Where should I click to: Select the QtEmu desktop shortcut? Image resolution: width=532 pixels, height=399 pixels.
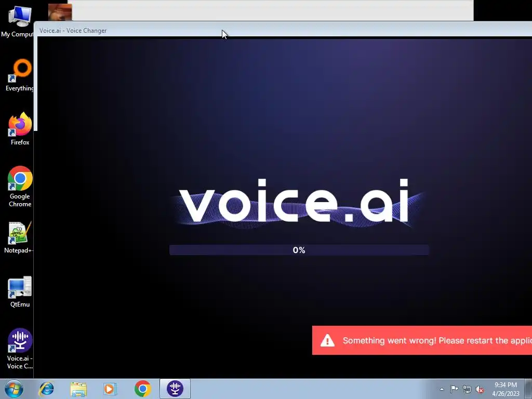pos(20,292)
